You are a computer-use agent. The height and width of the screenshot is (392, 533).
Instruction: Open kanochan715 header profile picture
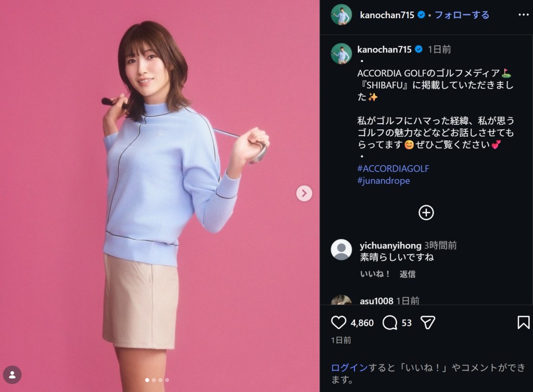tap(341, 15)
